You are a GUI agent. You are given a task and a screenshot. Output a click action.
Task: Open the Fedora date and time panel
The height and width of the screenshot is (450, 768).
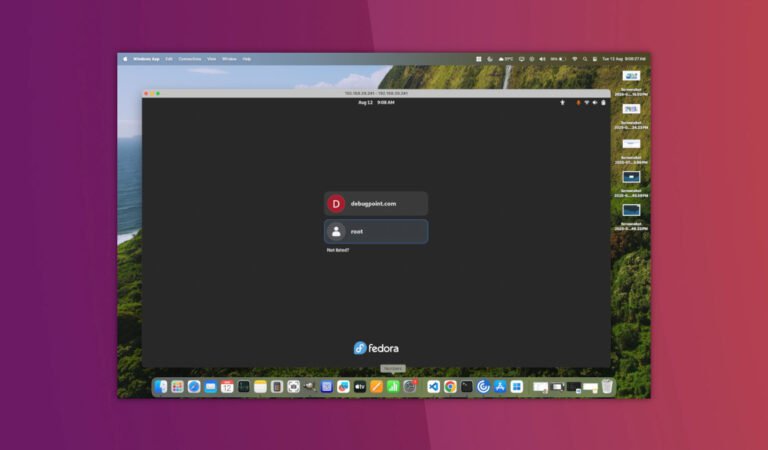376,102
